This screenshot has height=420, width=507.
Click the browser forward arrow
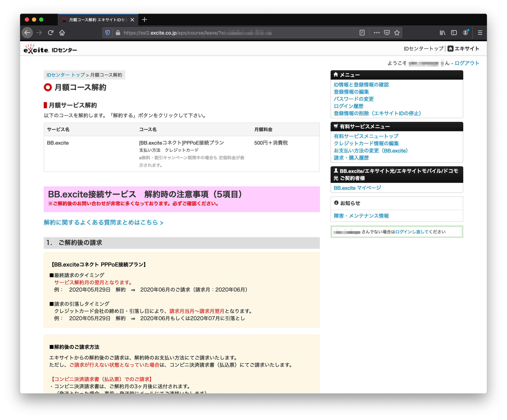pos(39,33)
